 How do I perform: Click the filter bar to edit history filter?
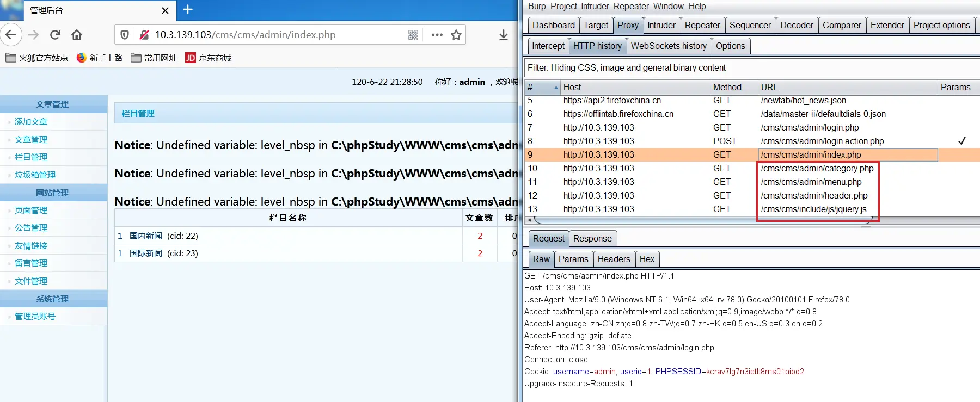click(751, 68)
